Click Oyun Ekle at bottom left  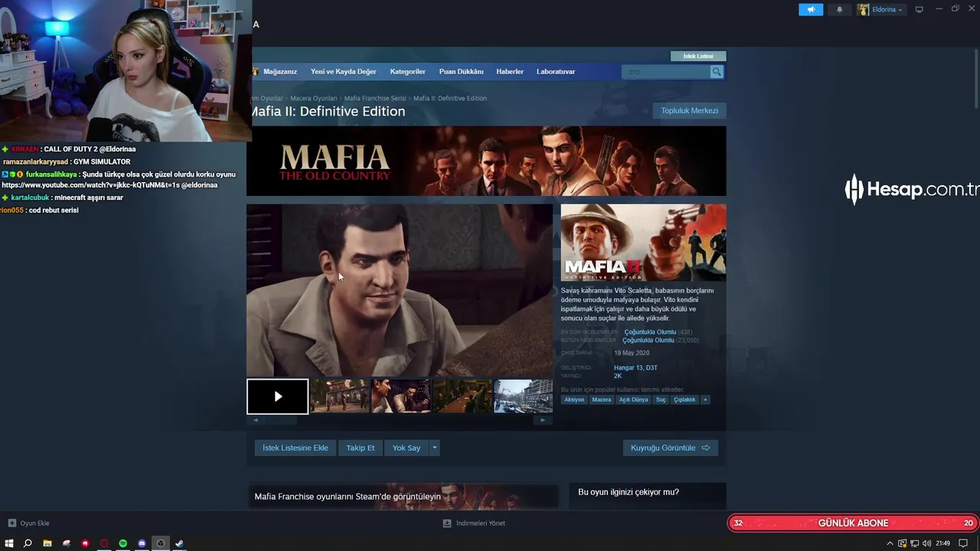point(29,523)
